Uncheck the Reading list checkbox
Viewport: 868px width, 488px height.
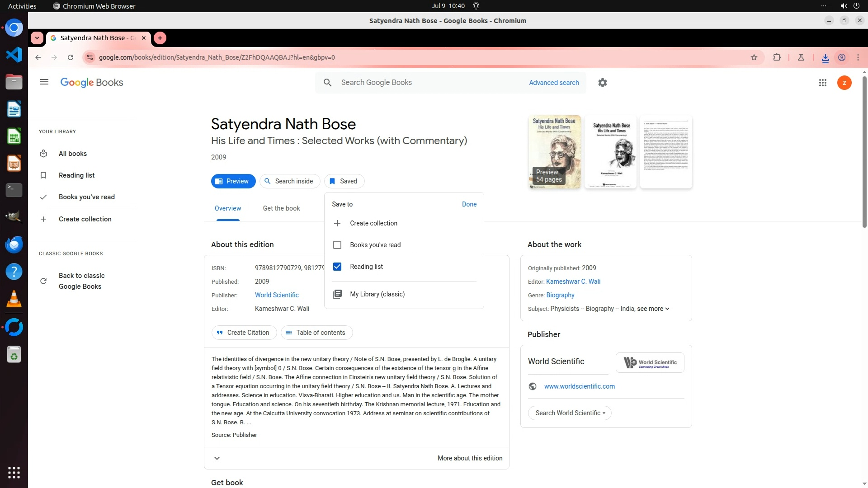pyautogui.click(x=337, y=267)
